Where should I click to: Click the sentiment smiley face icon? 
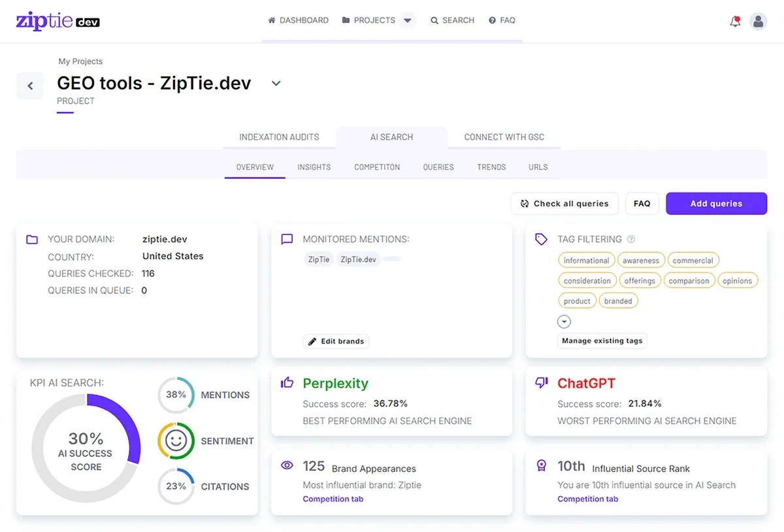pos(176,441)
